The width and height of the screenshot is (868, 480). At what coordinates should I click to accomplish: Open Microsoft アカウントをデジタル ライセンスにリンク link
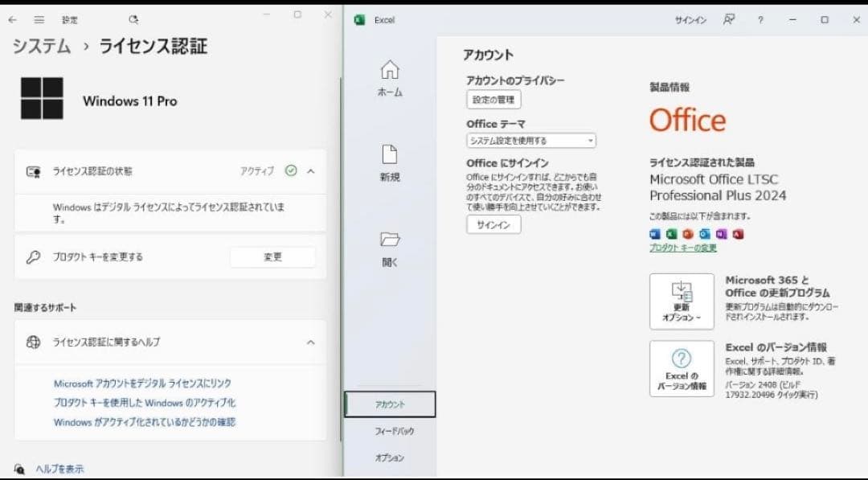pos(142,383)
